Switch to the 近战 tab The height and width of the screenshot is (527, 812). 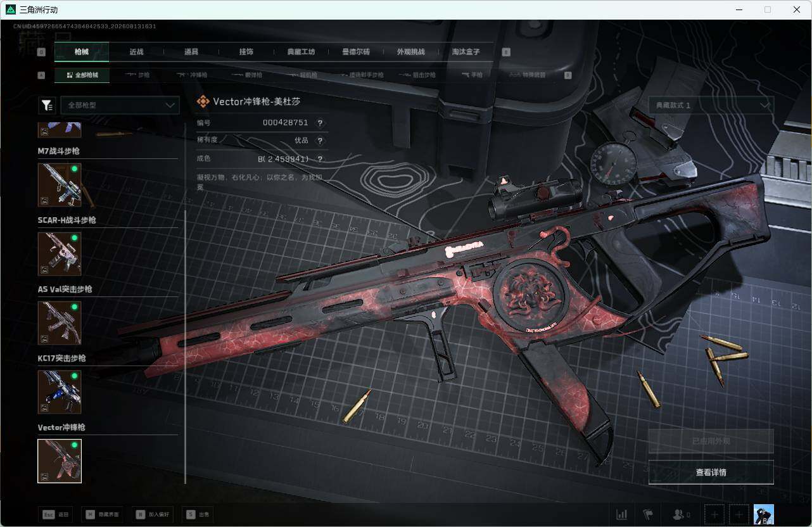pyautogui.click(x=136, y=52)
